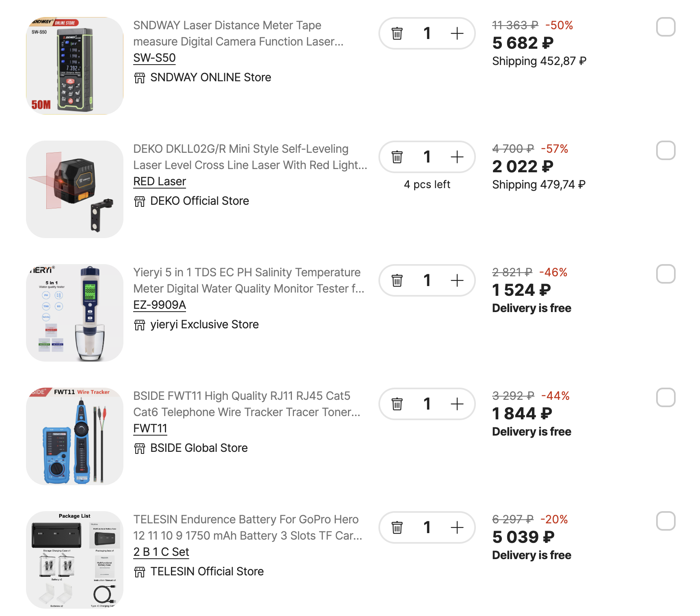This screenshot has width=700, height=616.
Task: View the TELESIN battery package list image
Action: [x=75, y=560]
